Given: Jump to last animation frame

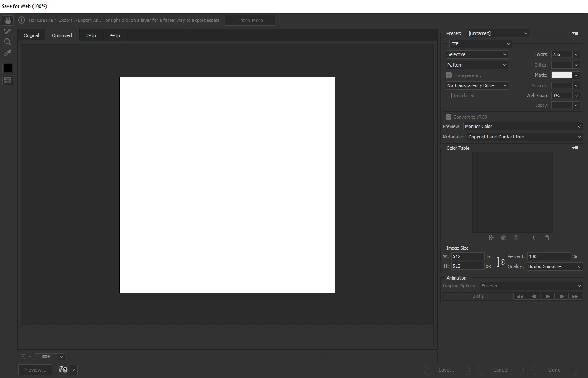Looking at the screenshot, I should (x=575, y=296).
